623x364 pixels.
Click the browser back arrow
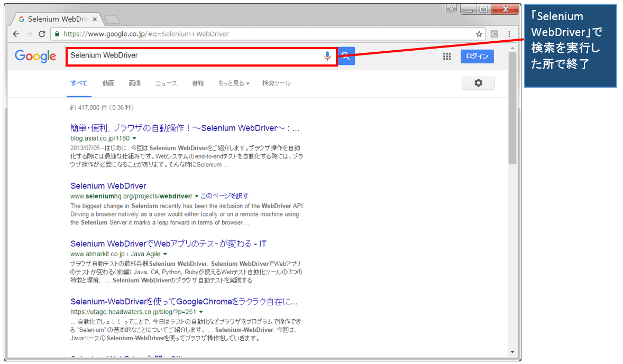coord(16,34)
